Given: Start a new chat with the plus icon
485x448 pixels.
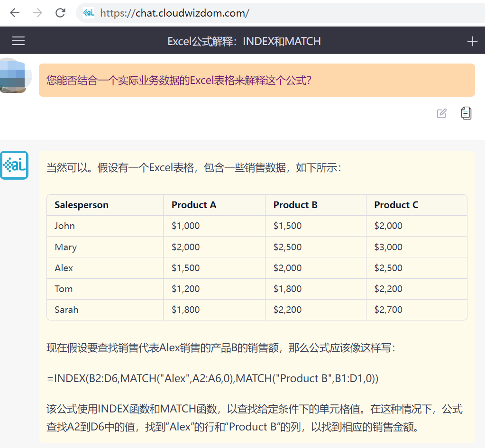Looking at the screenshot, I should [472, 41].
